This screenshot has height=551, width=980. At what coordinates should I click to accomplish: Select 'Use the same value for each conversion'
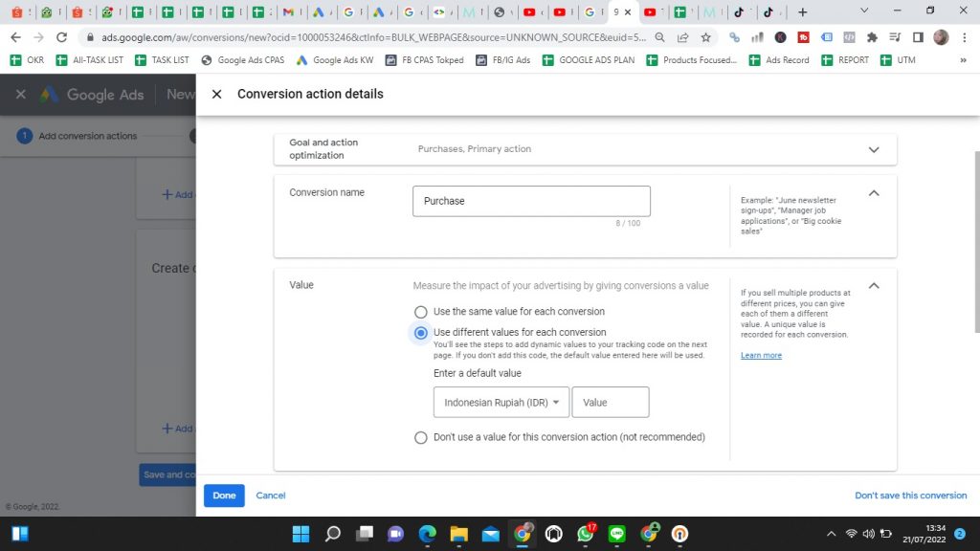(x=420, y=312)
